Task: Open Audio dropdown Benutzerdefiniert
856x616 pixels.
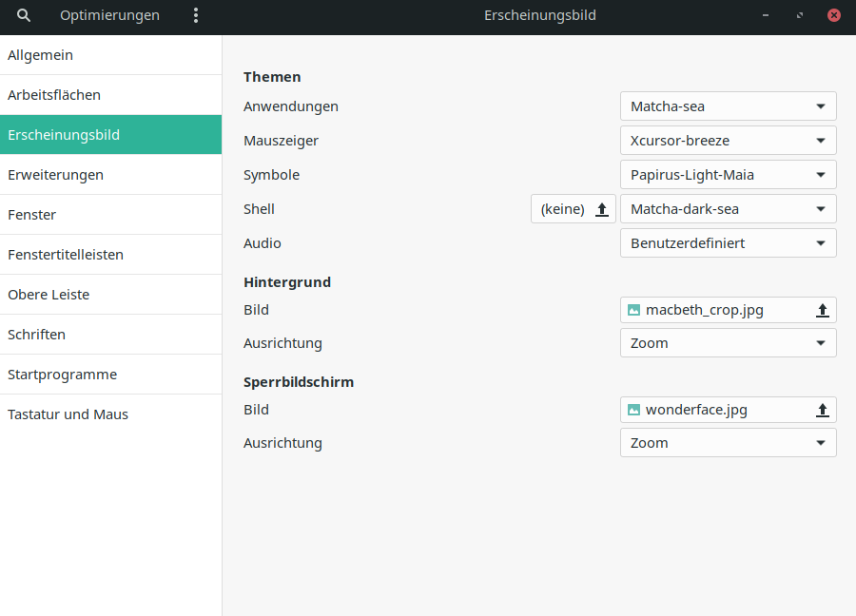Action: click(728, 243)
